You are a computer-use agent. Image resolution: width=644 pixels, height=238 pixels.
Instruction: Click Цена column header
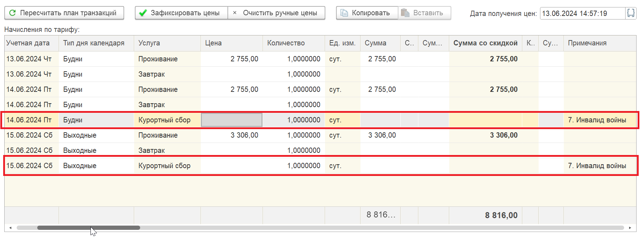tap(232, 43)
